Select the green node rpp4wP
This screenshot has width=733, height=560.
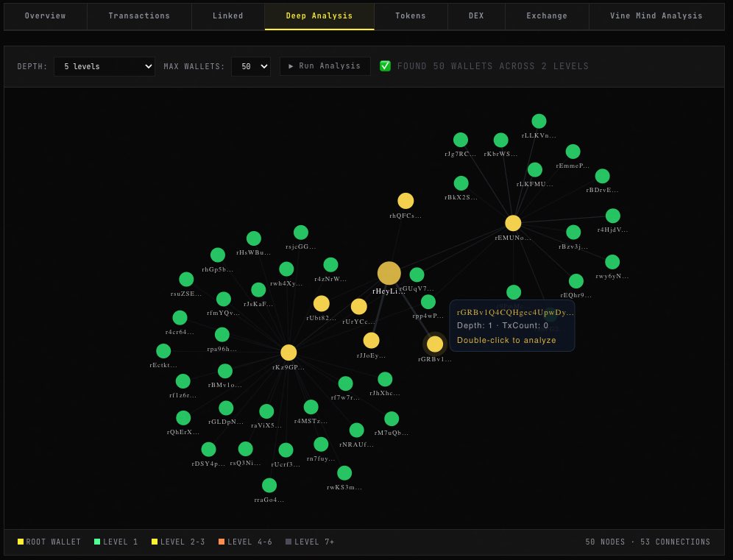coord(428,302)
